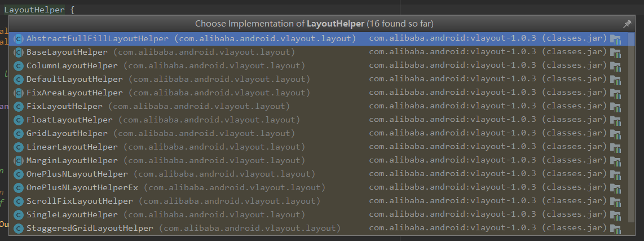Click class icon beside StaggeredGridLayoutHelper

(x=18, y=229)
